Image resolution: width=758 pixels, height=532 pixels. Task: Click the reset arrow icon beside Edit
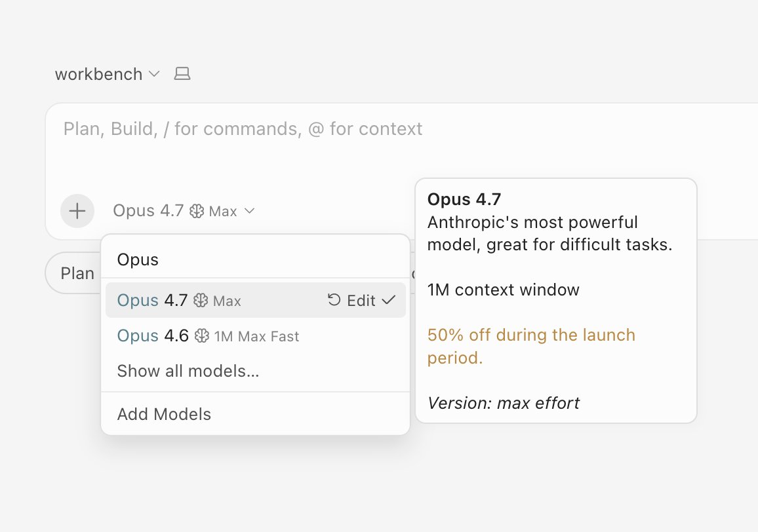click(x=334, y=300)
